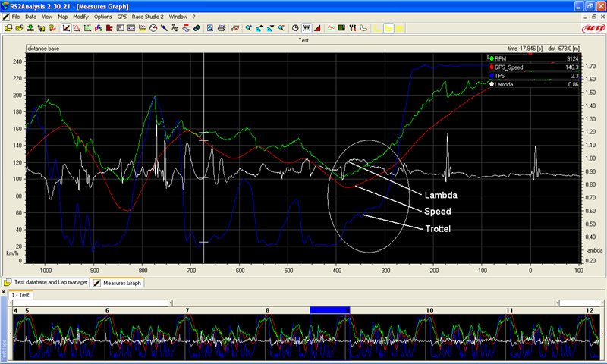The width and height of the screenshot is (607, 364).
Task: Click the black diamond device icon
Action: click(197, 28)
